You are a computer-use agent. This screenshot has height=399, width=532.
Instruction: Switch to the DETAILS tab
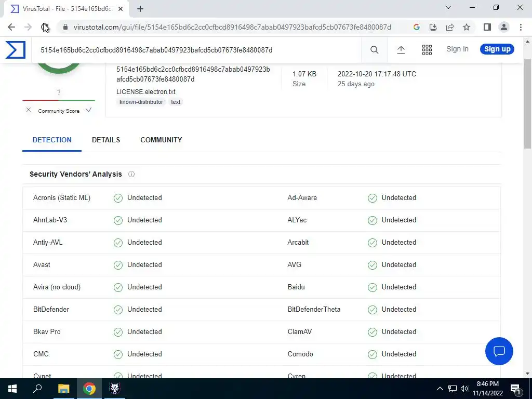point(106,140)
